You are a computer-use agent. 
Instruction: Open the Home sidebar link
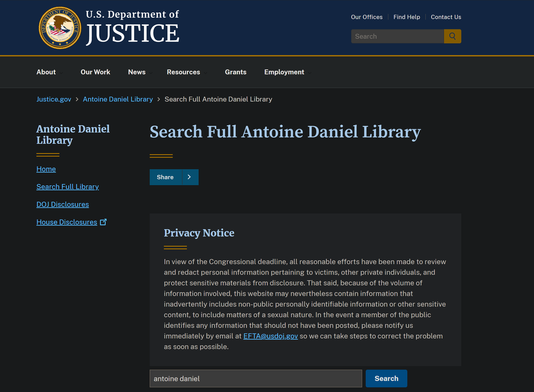(46, 169)
